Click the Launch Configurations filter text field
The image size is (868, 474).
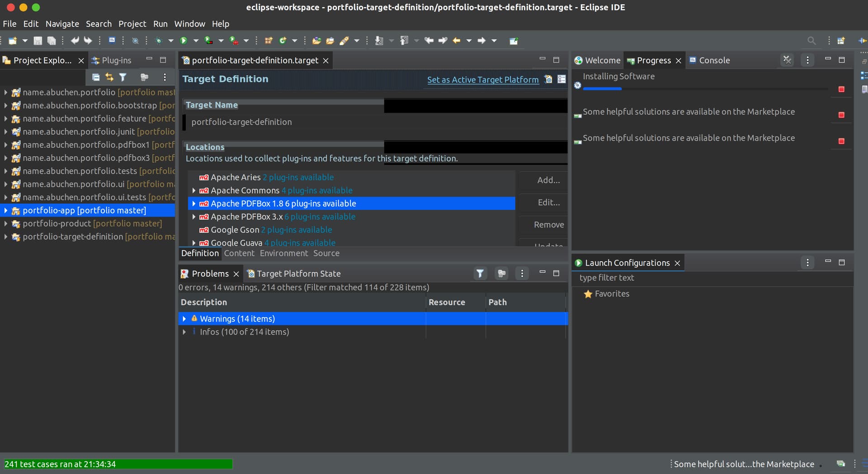[712, 278]
